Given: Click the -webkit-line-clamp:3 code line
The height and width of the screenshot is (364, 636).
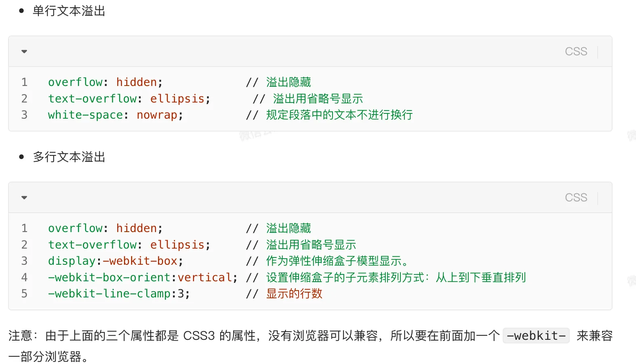Looking at the screenshot, I should click(185, 294).
